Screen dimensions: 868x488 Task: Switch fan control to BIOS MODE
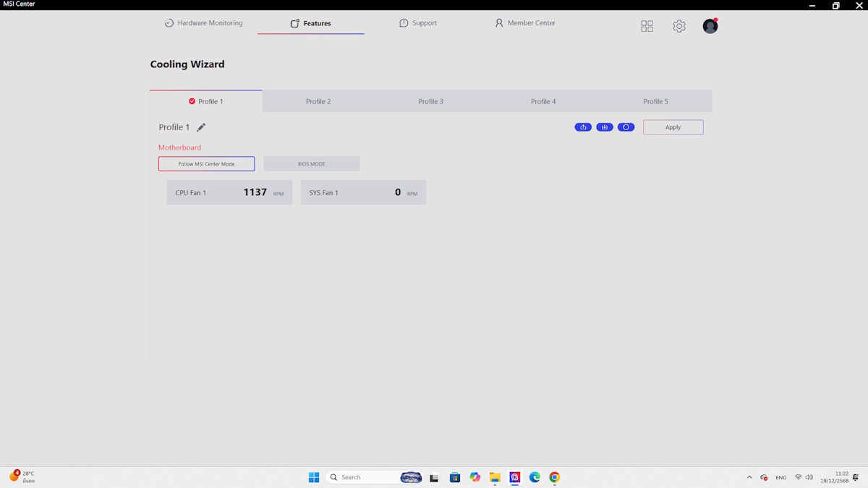click(311, 164)
